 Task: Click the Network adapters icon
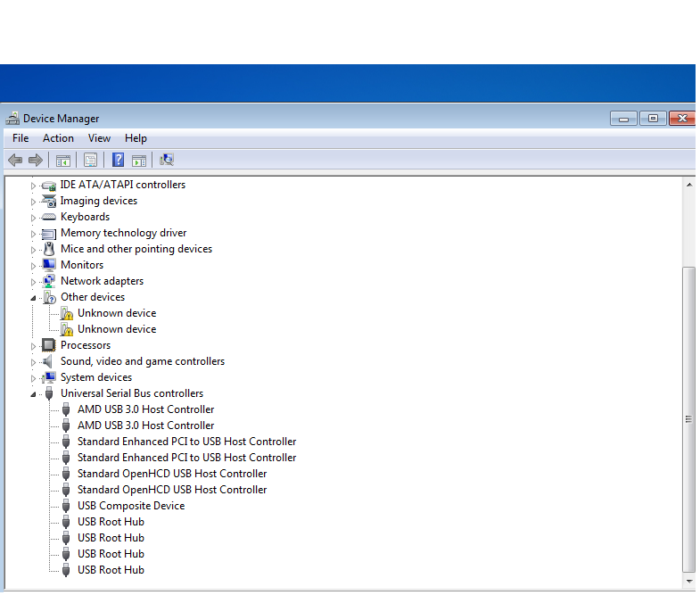49,281
